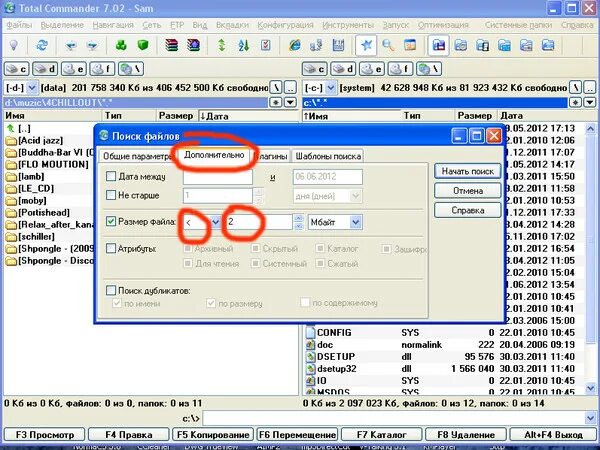600x450 pixels.
Task: Click the window toolbar icon after the magnifier
Action: tap(410, 45)
